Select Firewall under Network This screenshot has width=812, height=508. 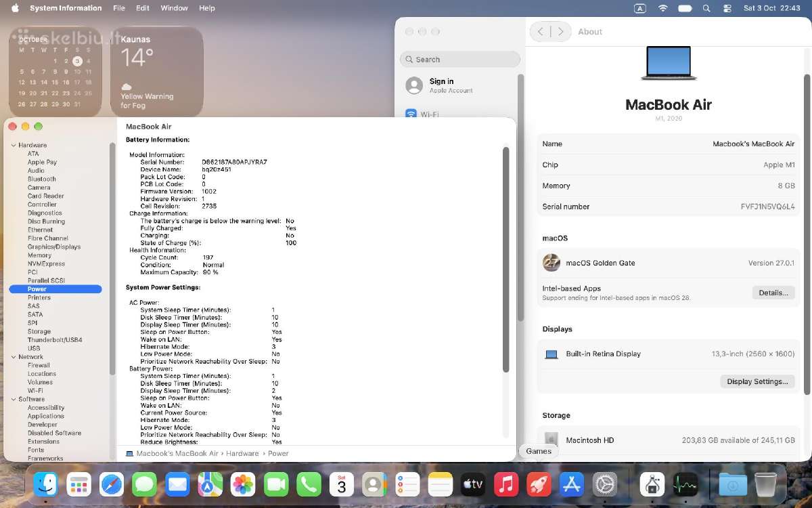39,365
